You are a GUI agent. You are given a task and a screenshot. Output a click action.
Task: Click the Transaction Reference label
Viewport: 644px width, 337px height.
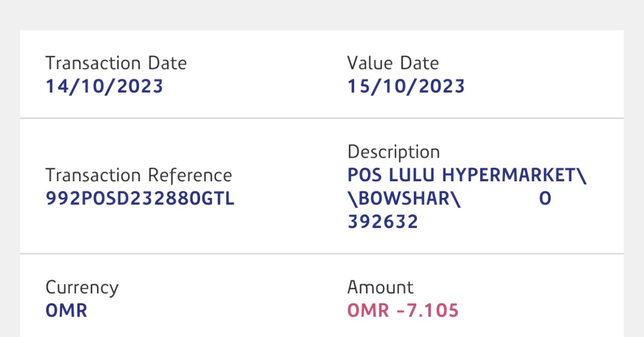pyautogui.click(x=138, y=175)
